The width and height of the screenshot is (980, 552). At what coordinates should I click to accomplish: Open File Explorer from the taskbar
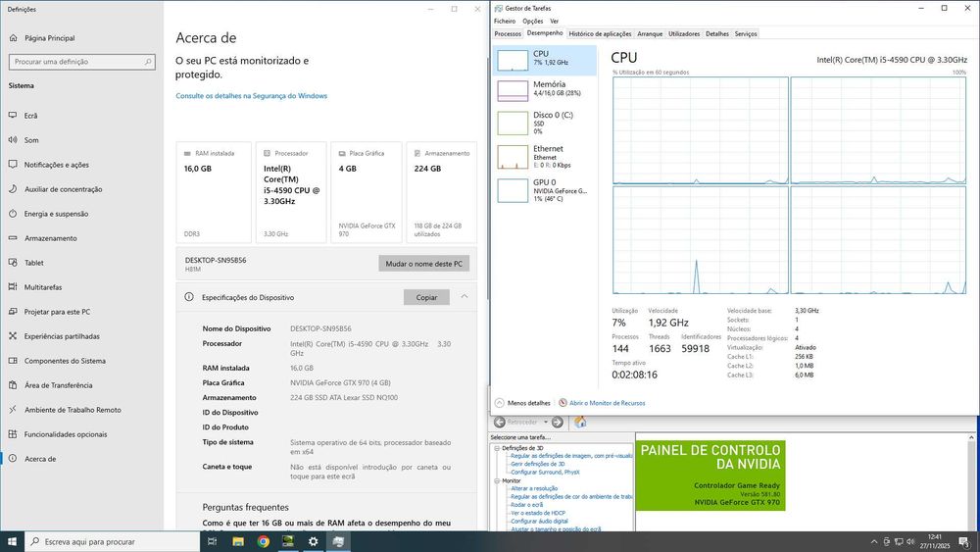pyautogui.click(x=238, y=541)
